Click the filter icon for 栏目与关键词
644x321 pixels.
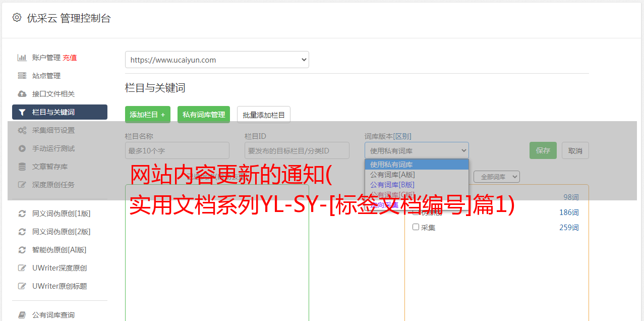pos(22,112)
